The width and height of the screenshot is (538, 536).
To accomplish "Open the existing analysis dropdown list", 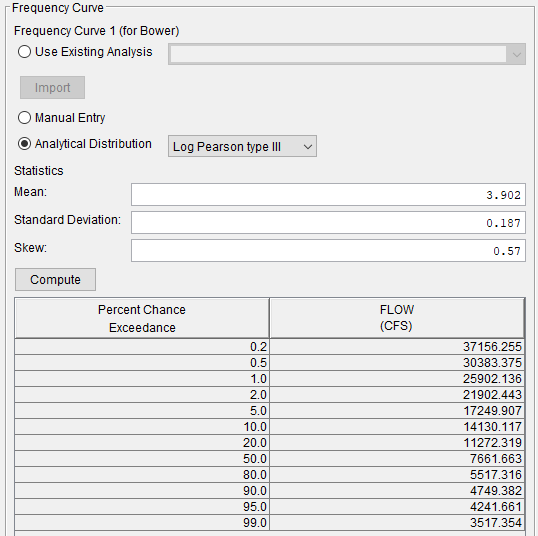I will [347, 54].
